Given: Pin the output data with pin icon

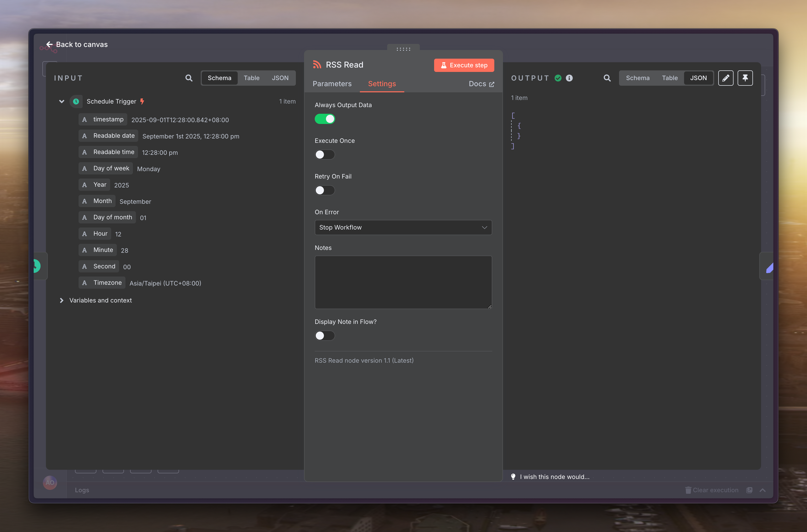Looking at the screenshot, I should click(x=745, y=78).
